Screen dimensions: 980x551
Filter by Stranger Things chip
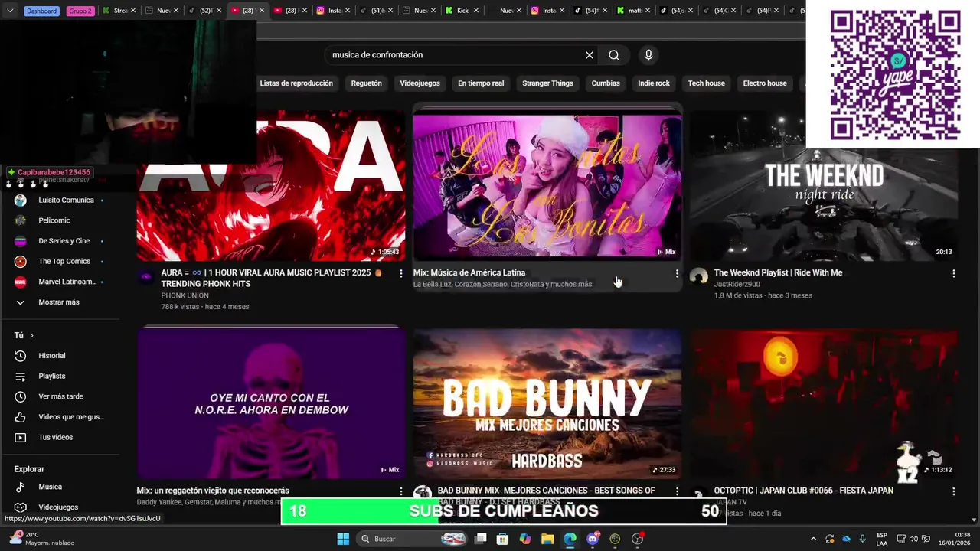tap(547, 83)
